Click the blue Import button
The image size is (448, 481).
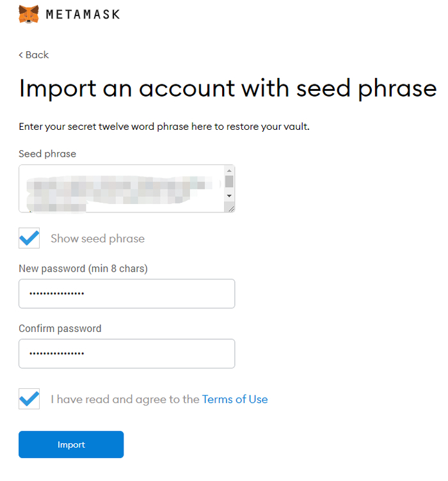tap(71, 445)
